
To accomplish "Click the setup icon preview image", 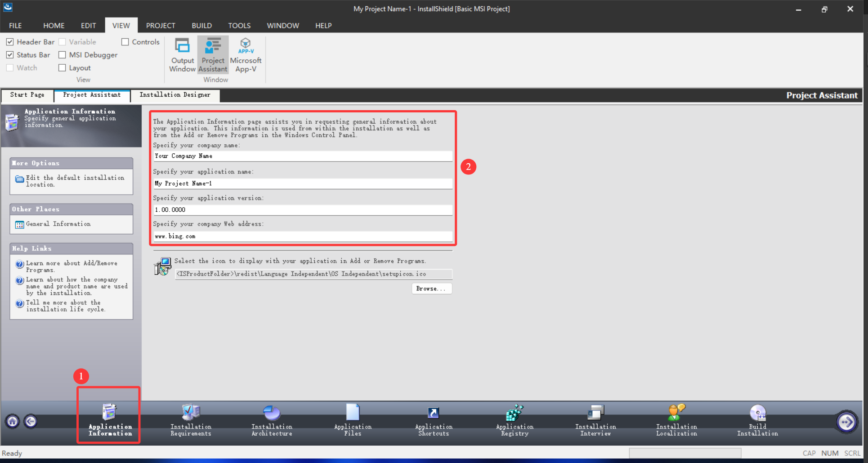I will 162,267.
